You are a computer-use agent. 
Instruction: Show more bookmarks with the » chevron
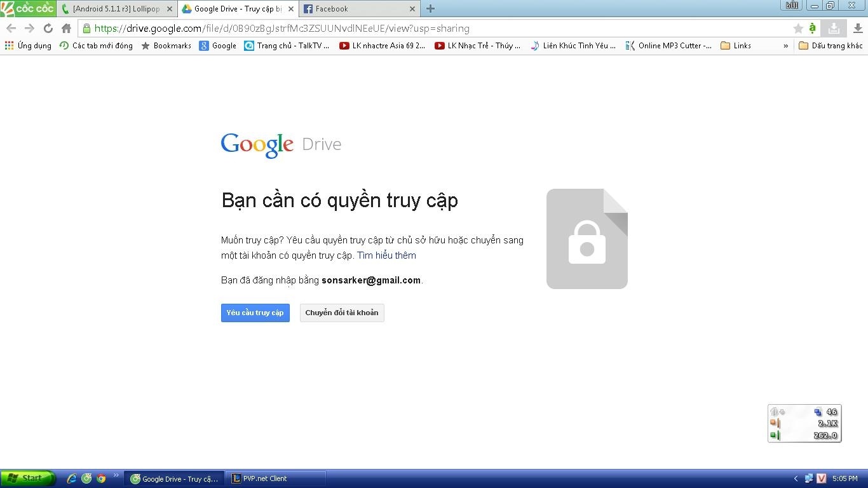(785, 46)
